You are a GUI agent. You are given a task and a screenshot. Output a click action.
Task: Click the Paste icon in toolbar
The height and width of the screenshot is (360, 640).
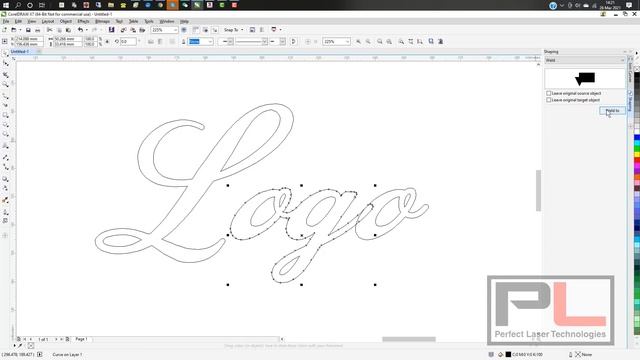click(x=68, y=30)
